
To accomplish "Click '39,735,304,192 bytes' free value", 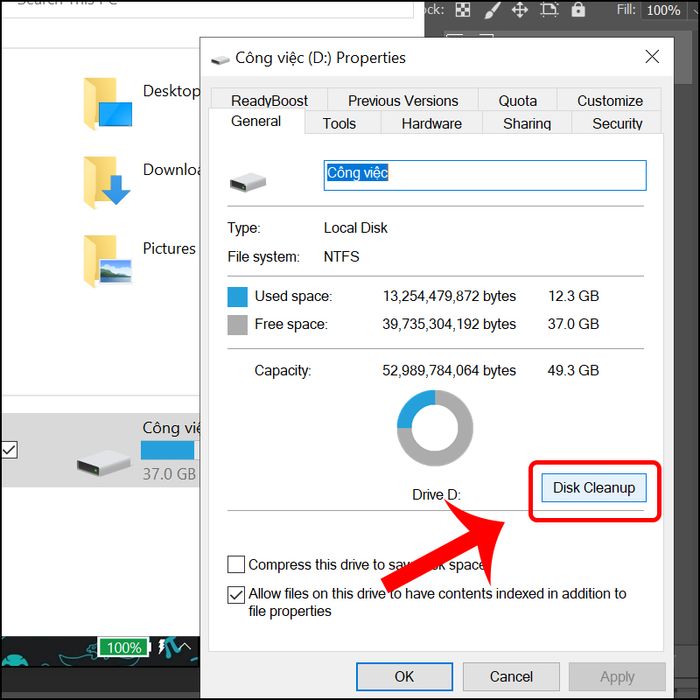I will pos(449,324).
